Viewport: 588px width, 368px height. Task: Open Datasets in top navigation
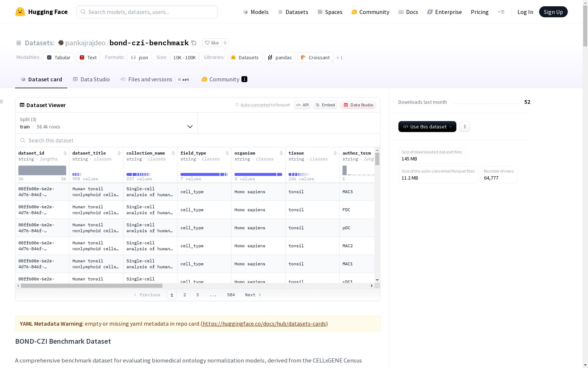point(293,12)
